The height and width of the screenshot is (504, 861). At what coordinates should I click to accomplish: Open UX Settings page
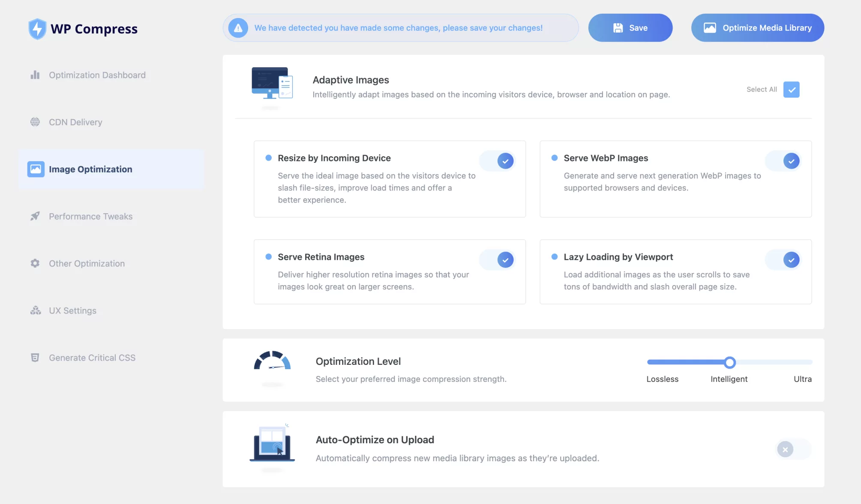click(x=72, y=310)
